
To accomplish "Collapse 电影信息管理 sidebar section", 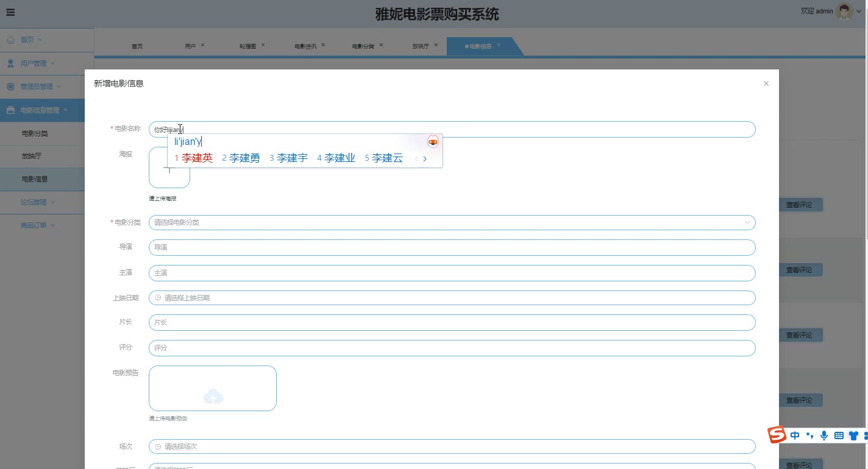I will pos(43,110).
